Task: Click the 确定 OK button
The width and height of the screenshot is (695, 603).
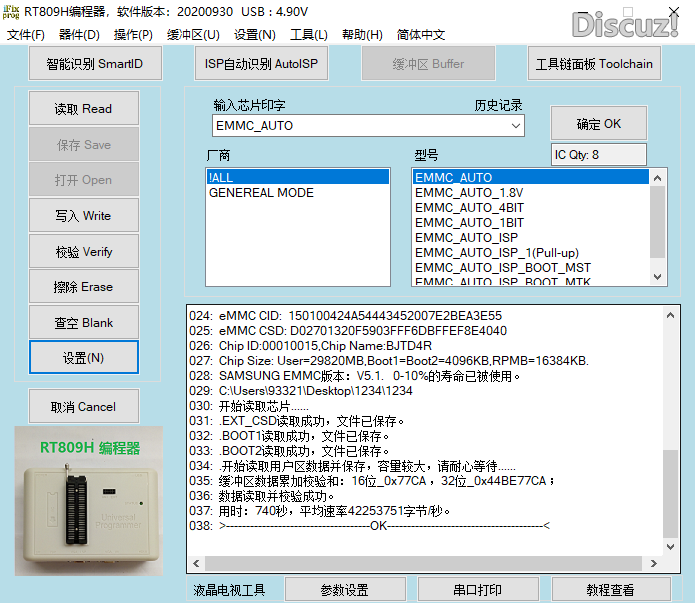Action: pos(598,124)
